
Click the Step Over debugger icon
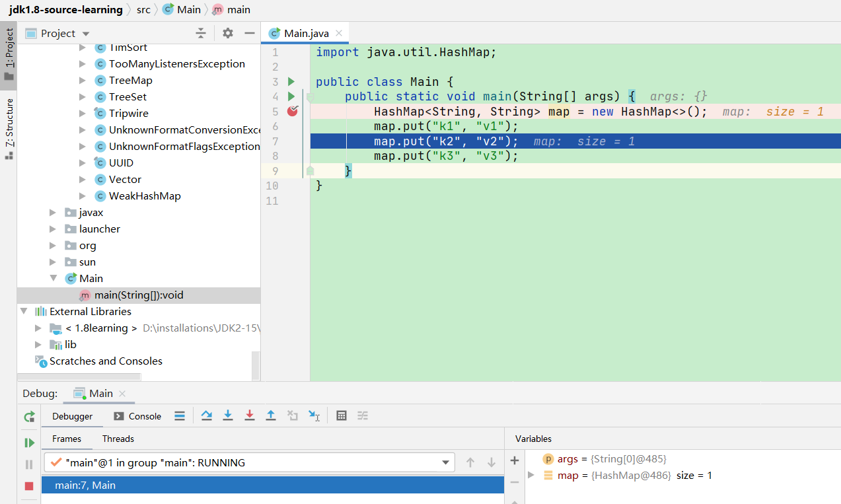click(207, 415)
